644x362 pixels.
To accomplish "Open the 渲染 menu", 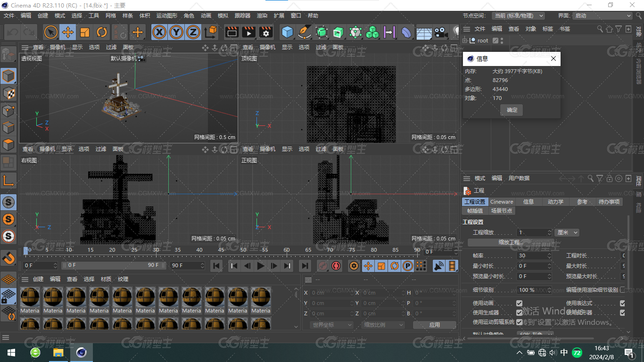I will coord(262,16).
